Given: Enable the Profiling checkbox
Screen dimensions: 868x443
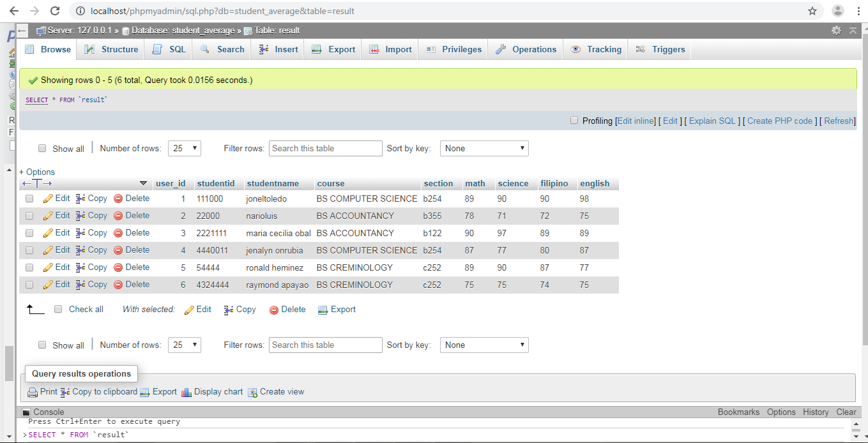Looking at the screenshot, I should [574, 120].
